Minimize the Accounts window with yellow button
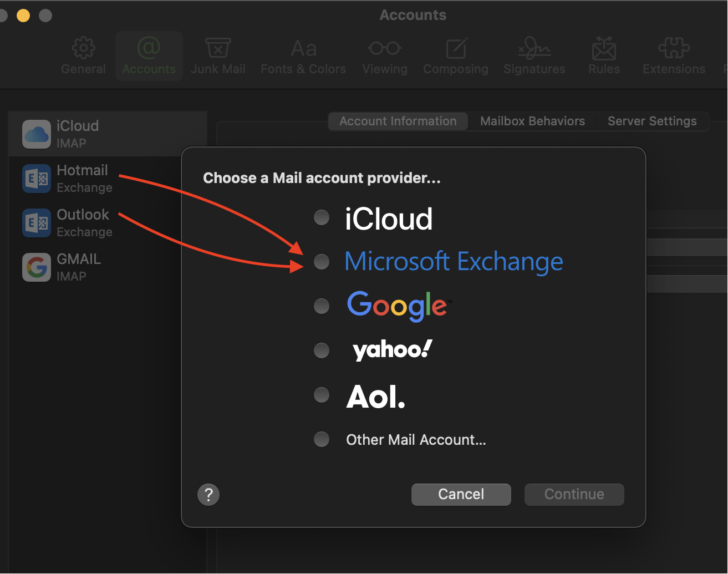The height and width of the screenshot is (574, 728). [x=23, y=16]
